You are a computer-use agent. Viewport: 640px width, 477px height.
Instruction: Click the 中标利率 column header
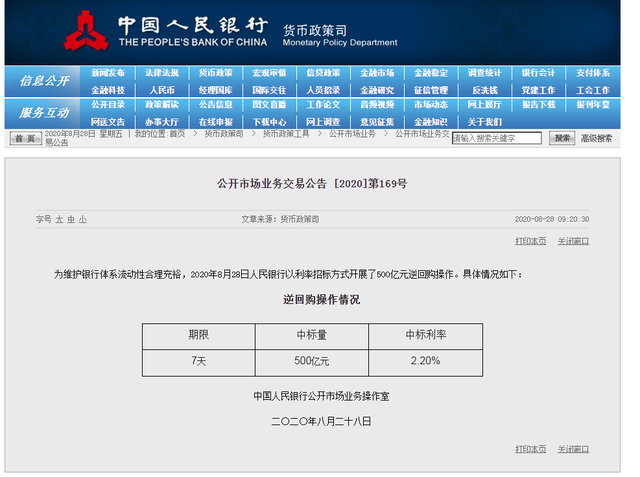426,335
